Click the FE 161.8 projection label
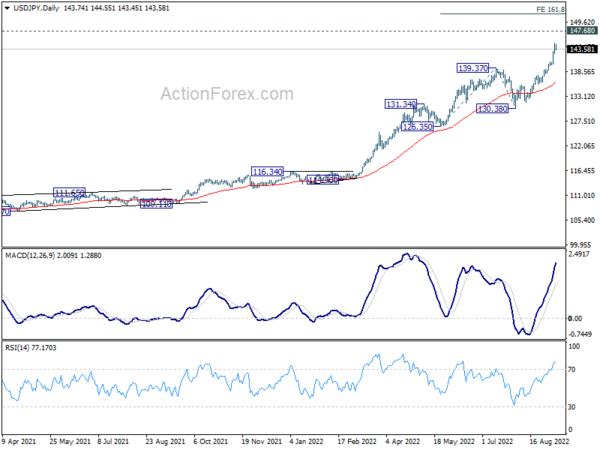This screenshot has height=450, width=600. [550, 10]
